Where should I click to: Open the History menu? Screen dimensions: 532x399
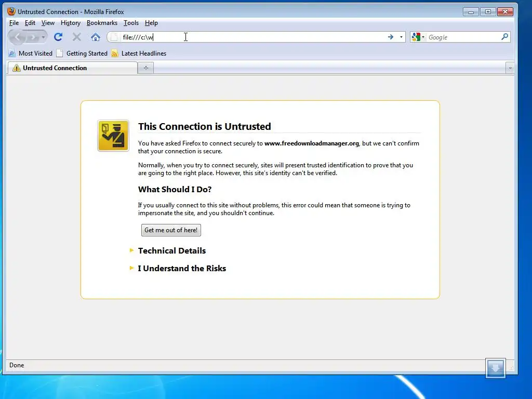coord(71,23)
